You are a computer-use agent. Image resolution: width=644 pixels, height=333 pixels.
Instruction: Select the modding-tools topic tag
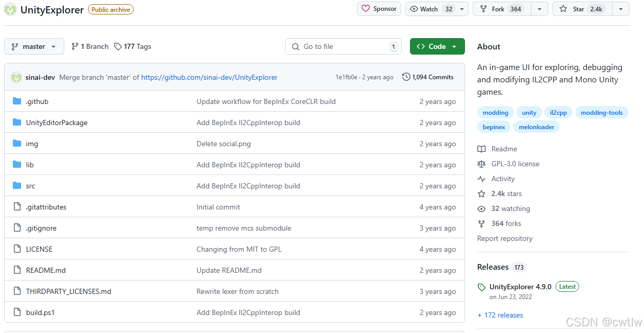point(601,113)
